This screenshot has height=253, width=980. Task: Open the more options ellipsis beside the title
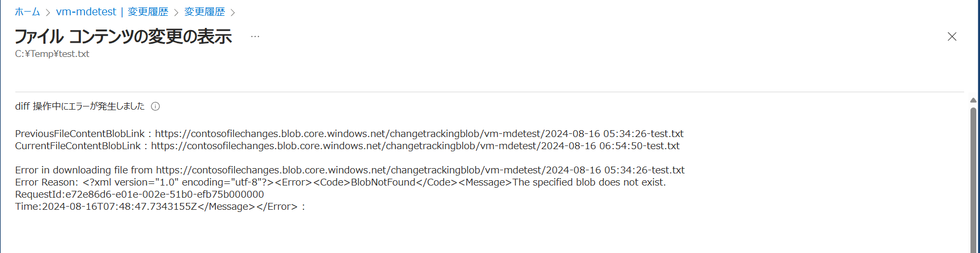pyautogui.click(x=255, y=36)
